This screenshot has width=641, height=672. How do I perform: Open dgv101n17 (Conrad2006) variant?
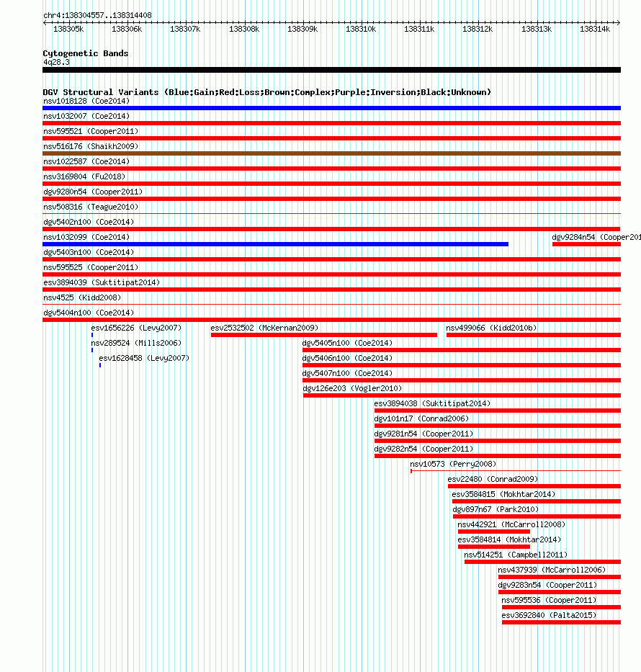[421, 418]
